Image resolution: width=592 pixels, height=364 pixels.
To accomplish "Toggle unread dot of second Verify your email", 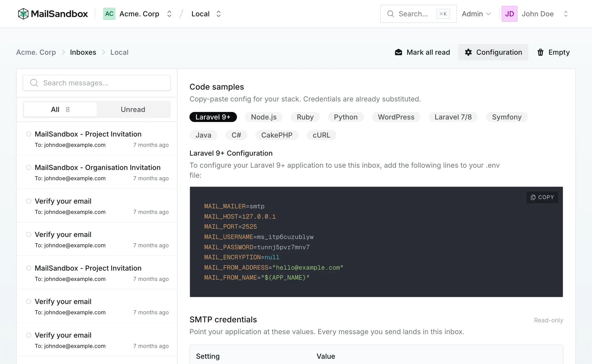I will pos(29,234).
